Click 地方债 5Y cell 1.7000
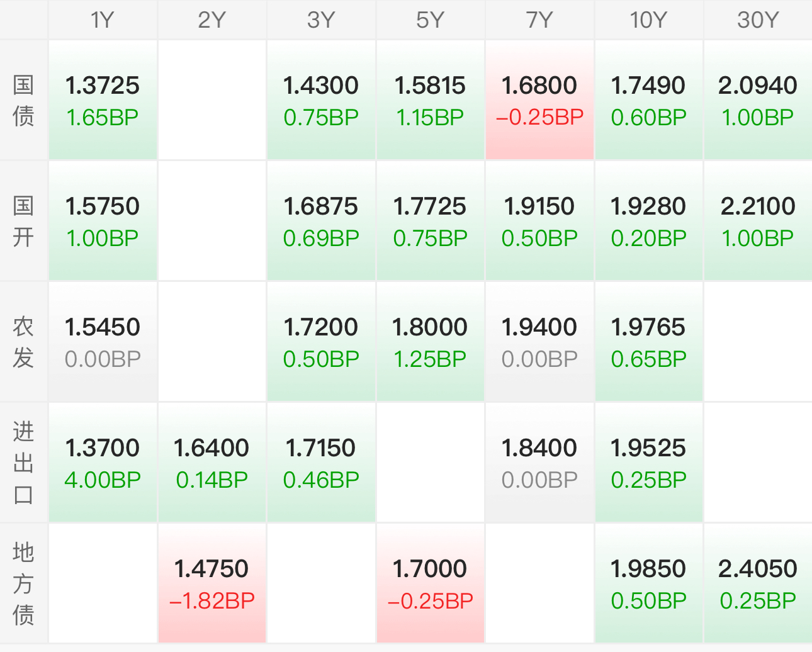 coord(430,584)
